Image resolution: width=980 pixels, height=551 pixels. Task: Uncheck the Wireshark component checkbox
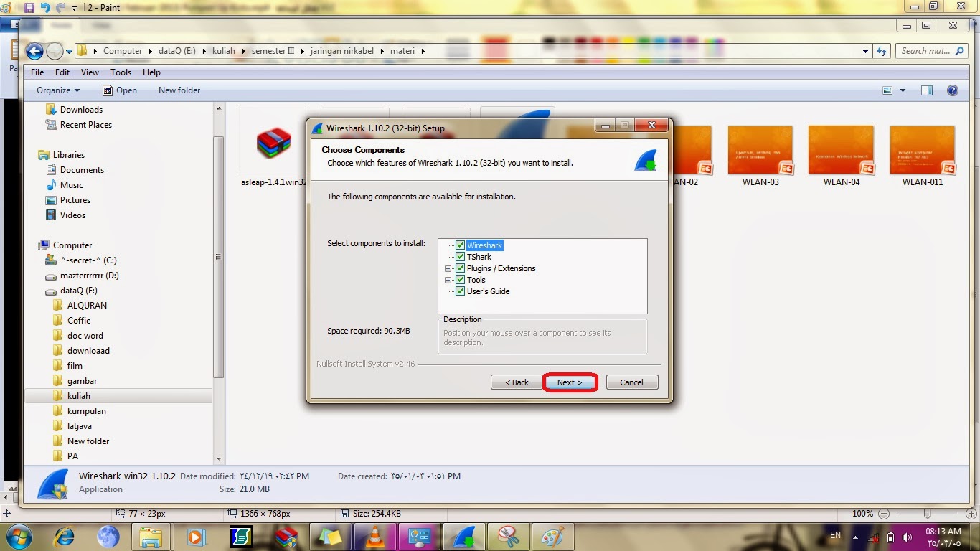[x=461, y=245]
